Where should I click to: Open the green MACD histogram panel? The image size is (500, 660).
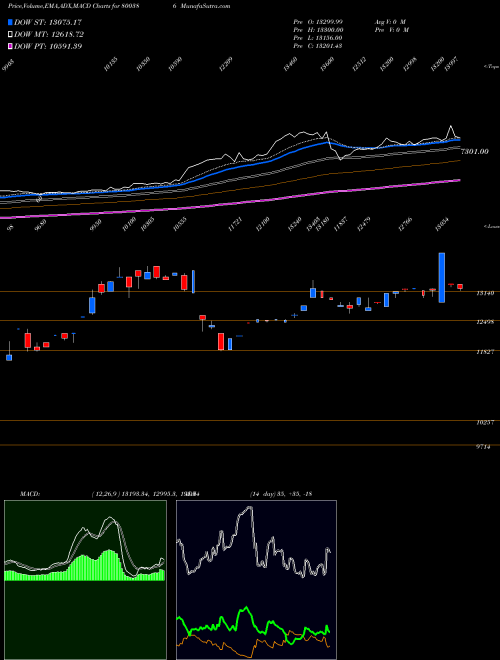pos(85,580)
